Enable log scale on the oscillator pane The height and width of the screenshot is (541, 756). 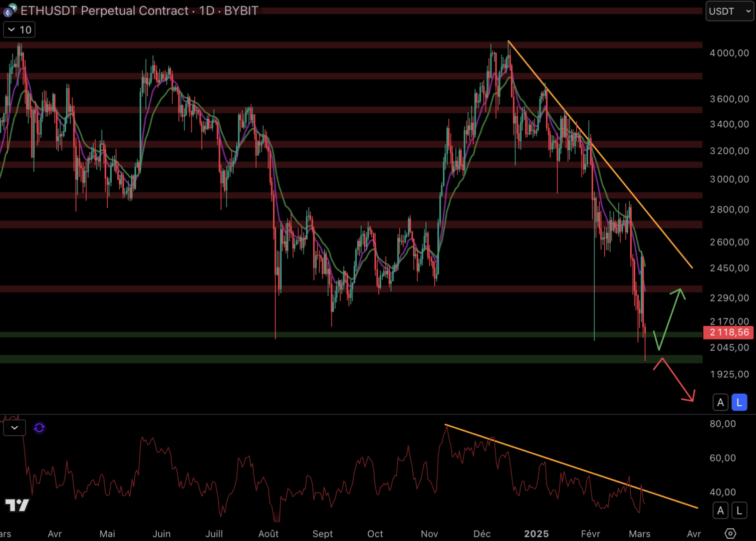pos(739,510)
